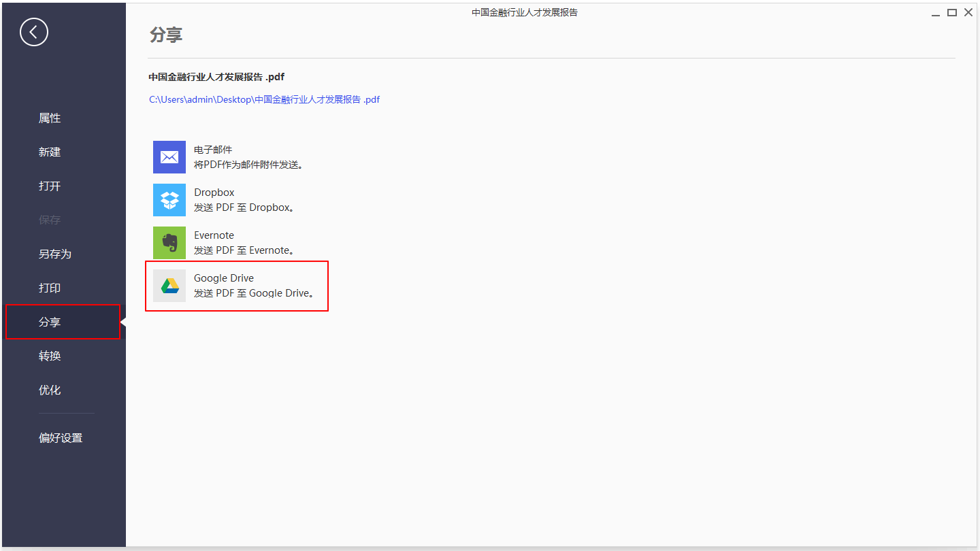Maximize the window
Image resolution: width=980 pixels, height=551 pixels.
coord(952,12)
